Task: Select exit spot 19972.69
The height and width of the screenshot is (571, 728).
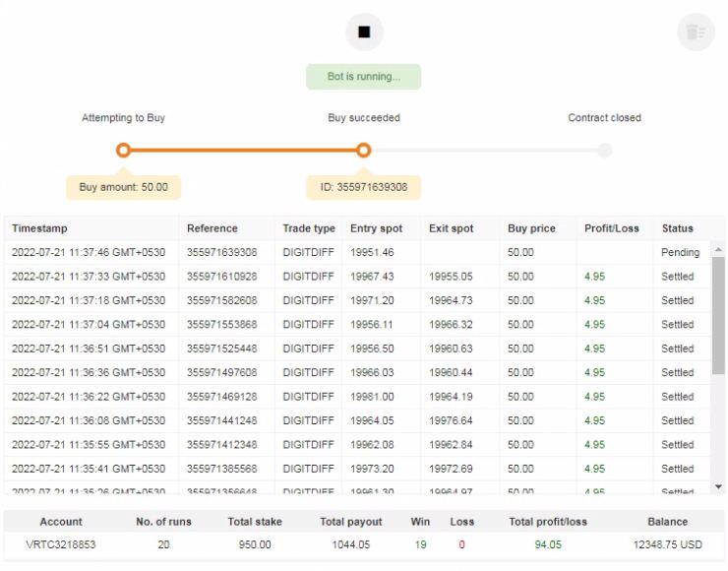Action: tap(451, 469)
